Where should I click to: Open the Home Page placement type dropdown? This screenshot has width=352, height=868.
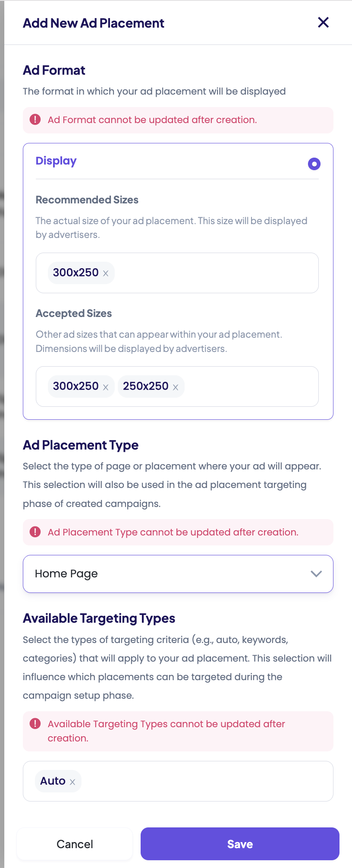tap(173, 573)
